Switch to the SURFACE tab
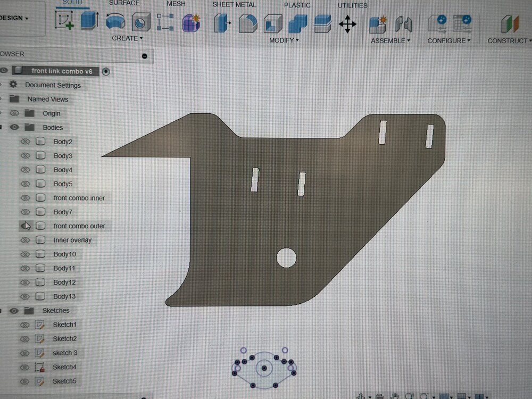This screenshot has height=399, width=532. pyautogui.click(x=124, y=3)
